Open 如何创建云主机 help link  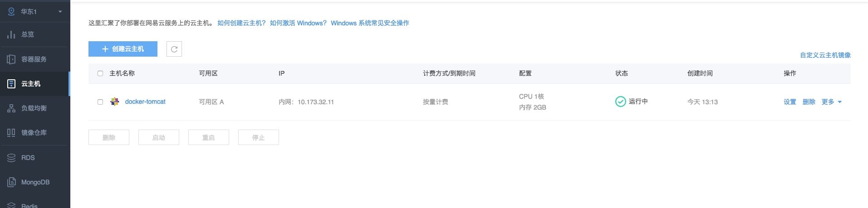tap(241, 23)
